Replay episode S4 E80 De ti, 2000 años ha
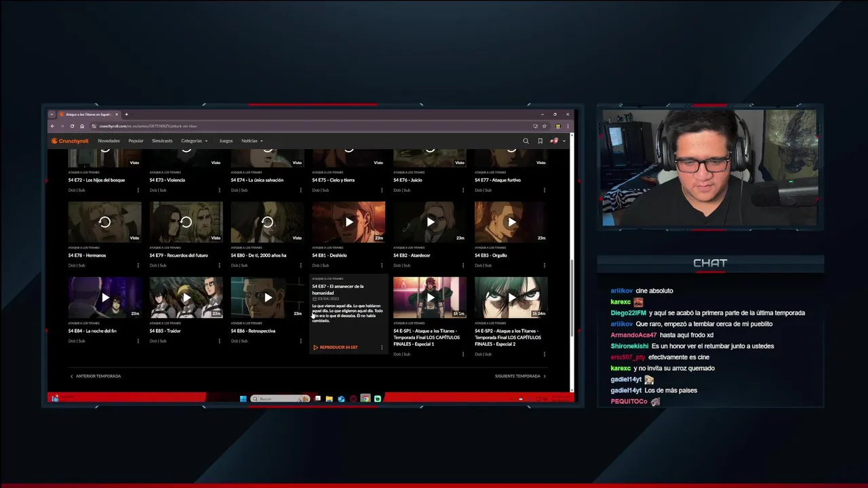The width and height of the screenshot is (868, 488). 267,222
